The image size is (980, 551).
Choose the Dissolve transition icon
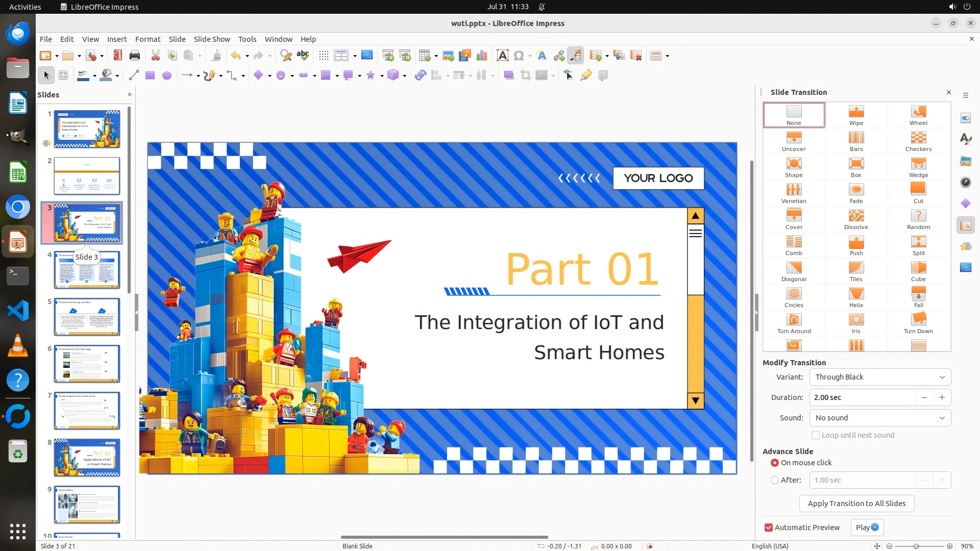pyautogui.click(x=856, y=219)
